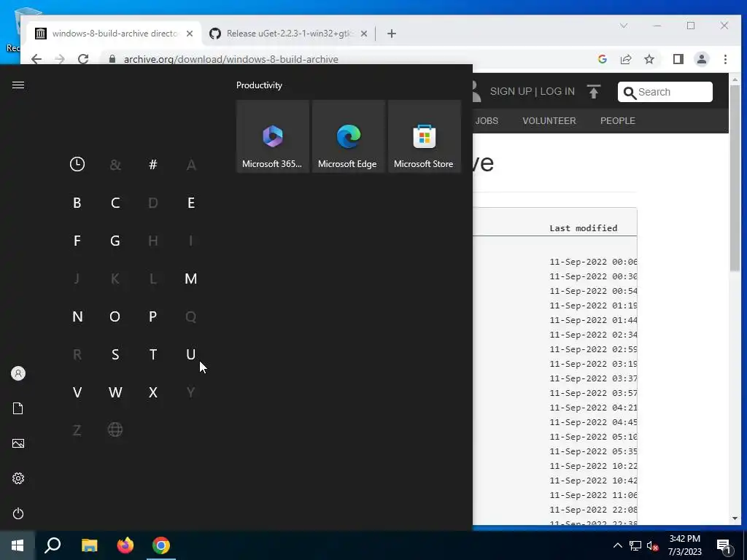This screenshot has height=560, width=747.
Task: Open the user account icon in Start sidebar
Action: pyautogui.click(x=18, y=373)
